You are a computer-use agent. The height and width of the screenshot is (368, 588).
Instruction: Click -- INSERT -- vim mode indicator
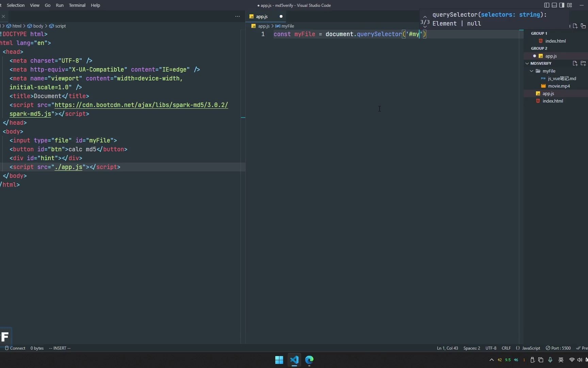pyautogui.click(x=60, y=348)
